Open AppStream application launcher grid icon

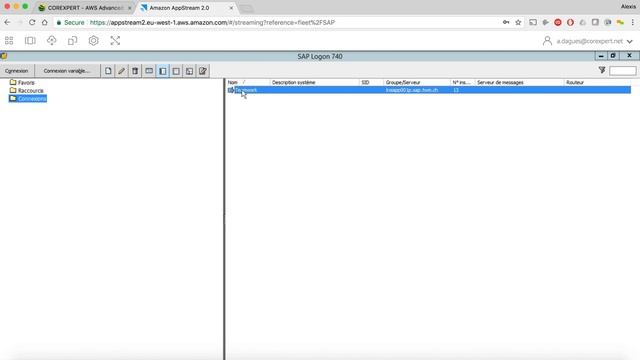pos(9,40)
